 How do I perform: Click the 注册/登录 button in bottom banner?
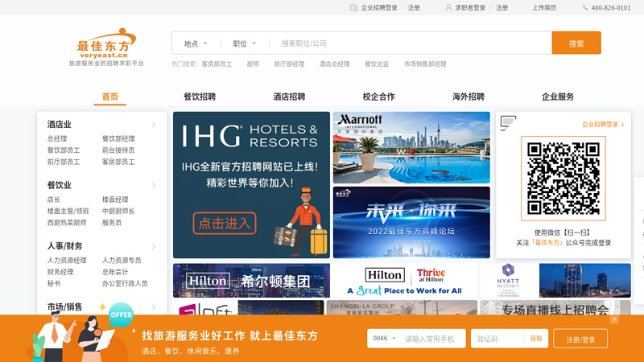580,339
